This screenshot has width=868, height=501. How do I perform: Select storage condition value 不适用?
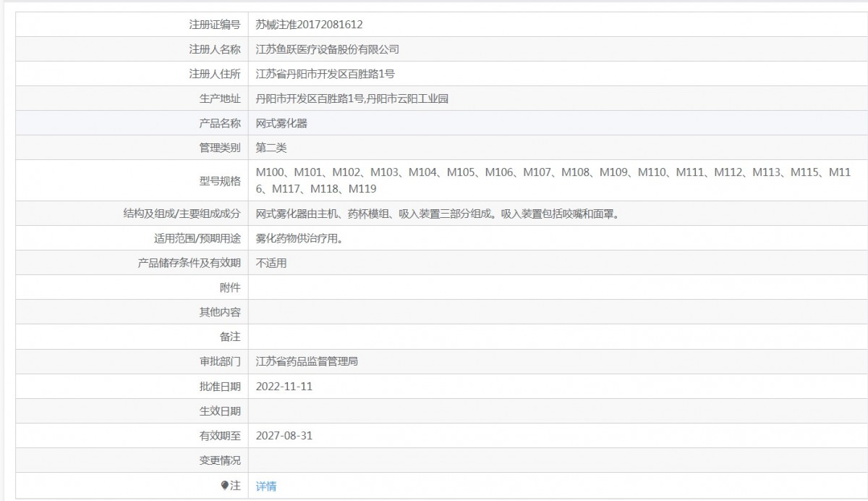[271, 263]
